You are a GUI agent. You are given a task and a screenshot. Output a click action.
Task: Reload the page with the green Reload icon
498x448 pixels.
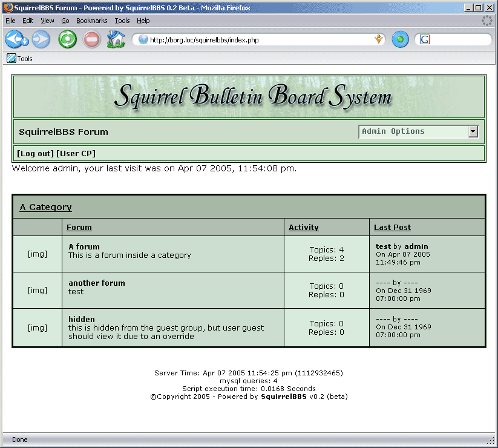[67, 40]
